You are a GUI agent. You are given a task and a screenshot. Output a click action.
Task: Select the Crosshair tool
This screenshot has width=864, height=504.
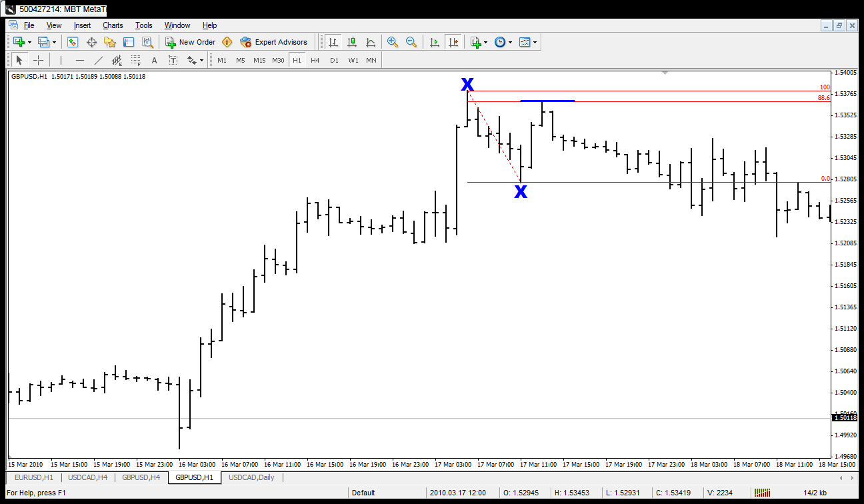click(39, 60)
